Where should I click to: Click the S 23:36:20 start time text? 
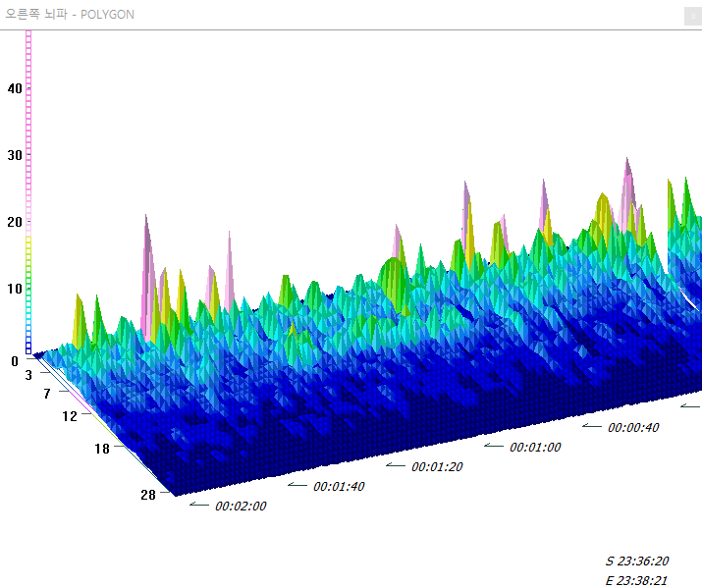[637, 561]
